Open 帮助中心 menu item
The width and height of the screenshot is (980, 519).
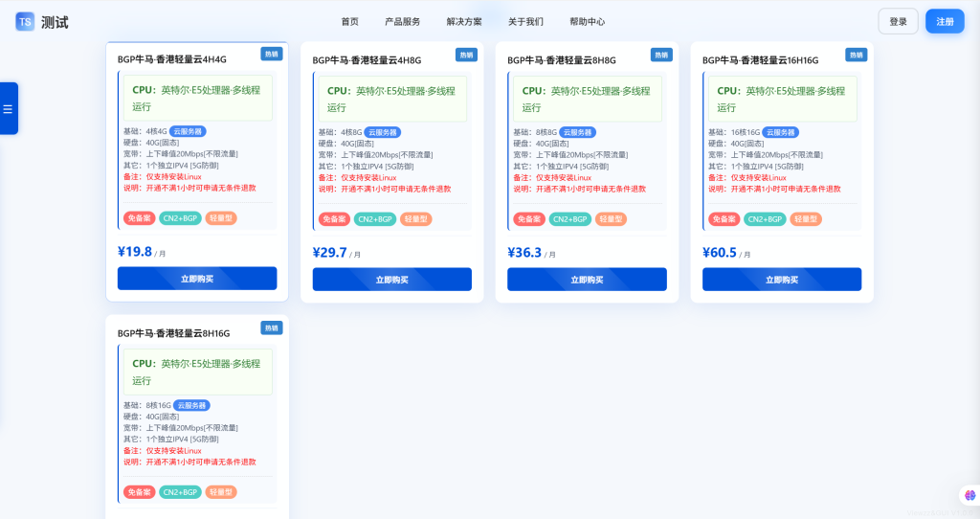point(587,22)
